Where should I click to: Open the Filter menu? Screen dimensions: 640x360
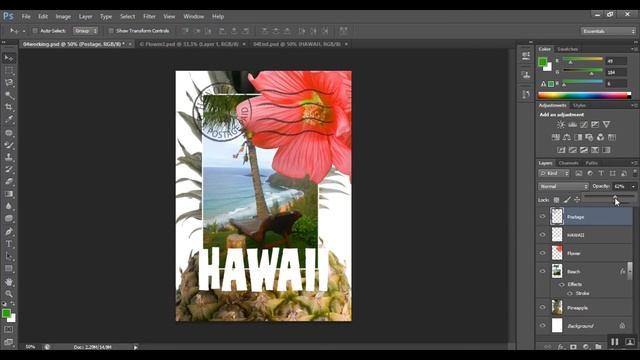coord(149,17)
